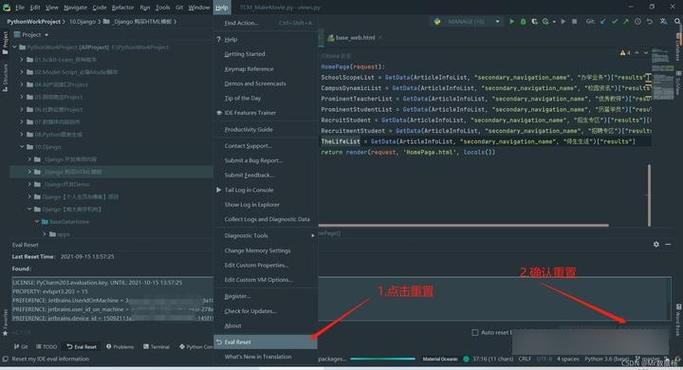The image size is (683, 370).
Task: Click the green status circle indicator
Action: 466,359
